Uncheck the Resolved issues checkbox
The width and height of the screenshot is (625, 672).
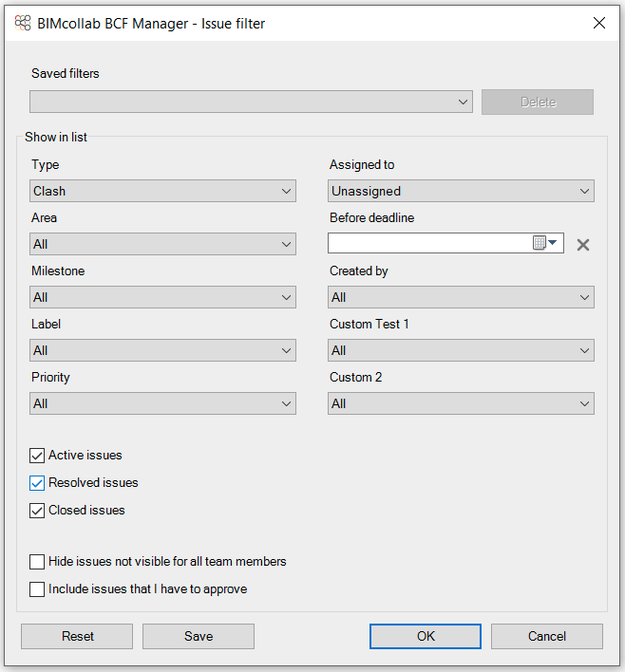[37, 483]
